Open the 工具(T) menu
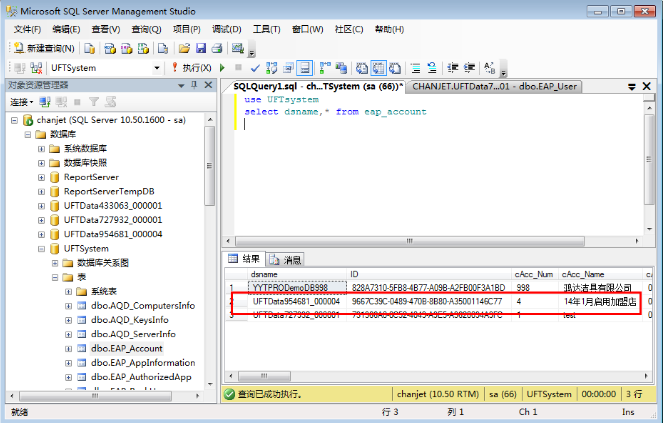664x423 pixels. (266, 29)
